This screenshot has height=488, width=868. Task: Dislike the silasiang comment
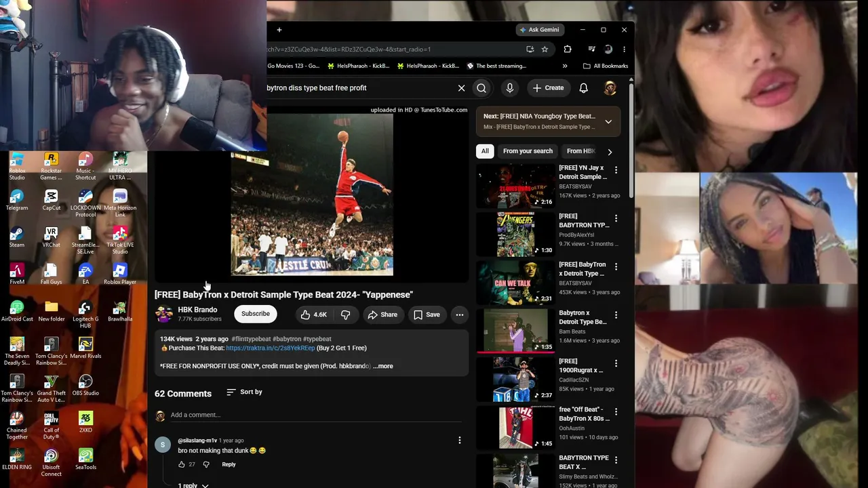click(206, 464)
